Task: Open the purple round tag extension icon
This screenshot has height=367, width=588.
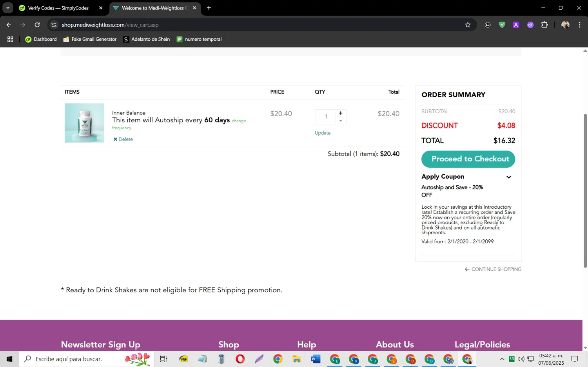Action: (530, 25)
